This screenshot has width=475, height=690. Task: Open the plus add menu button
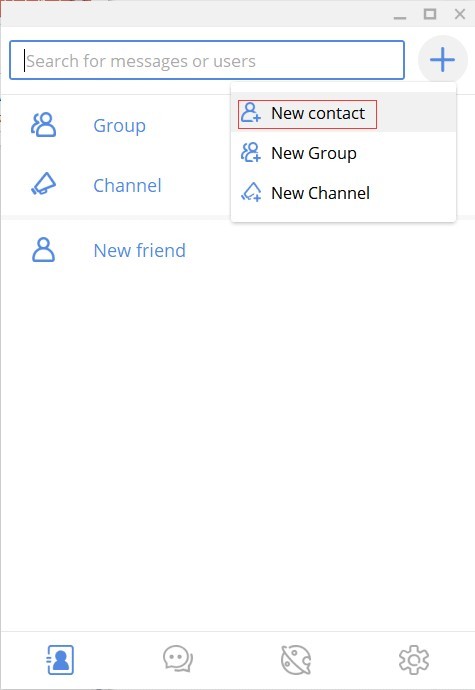tap(442, 60)
